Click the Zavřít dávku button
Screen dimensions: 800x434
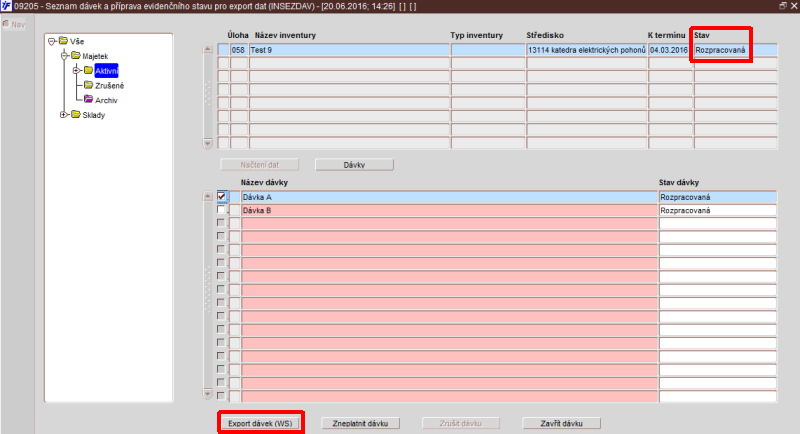561,423
